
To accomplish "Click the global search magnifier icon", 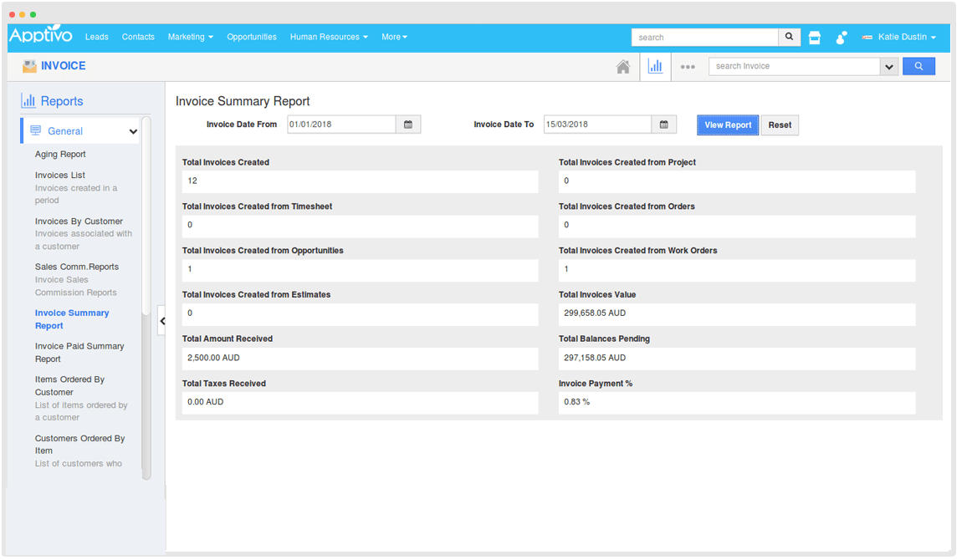I will [789, 38].
